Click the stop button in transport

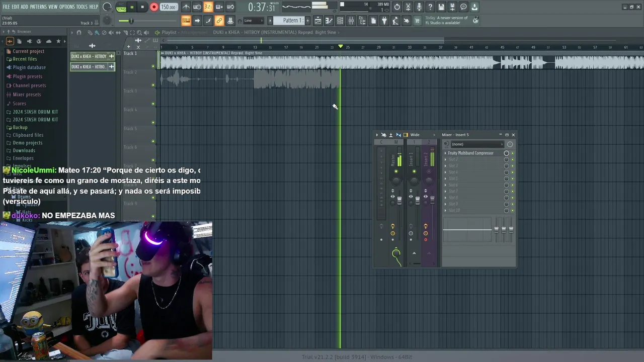pos(142,7)
